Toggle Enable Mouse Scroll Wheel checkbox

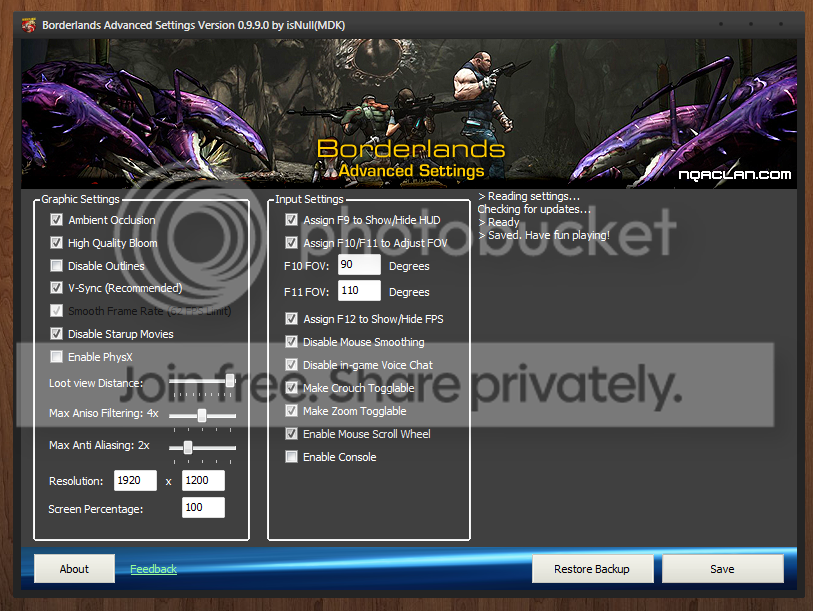tap(291, 434)
